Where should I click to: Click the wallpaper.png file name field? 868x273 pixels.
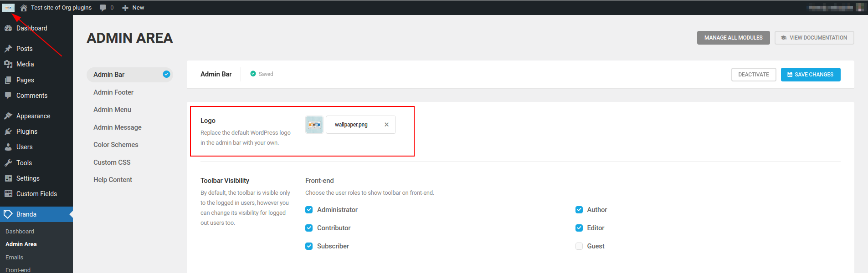(352, 125)
